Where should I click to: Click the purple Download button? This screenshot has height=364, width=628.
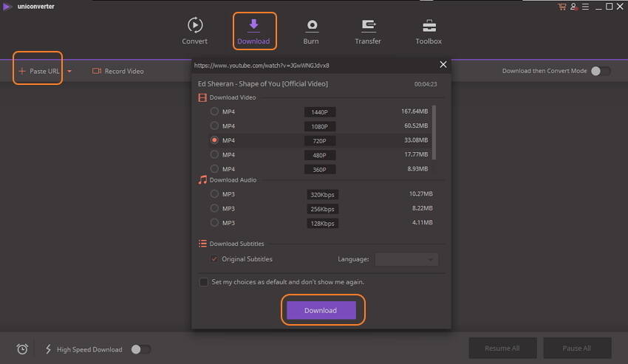(x=321, y=310)
